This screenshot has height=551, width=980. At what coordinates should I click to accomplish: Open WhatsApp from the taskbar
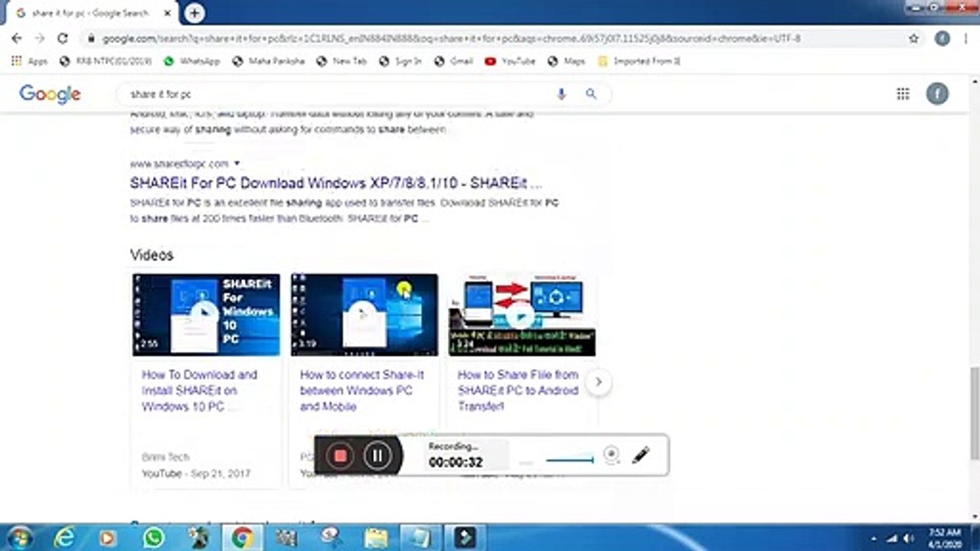[x=153, y=537]
